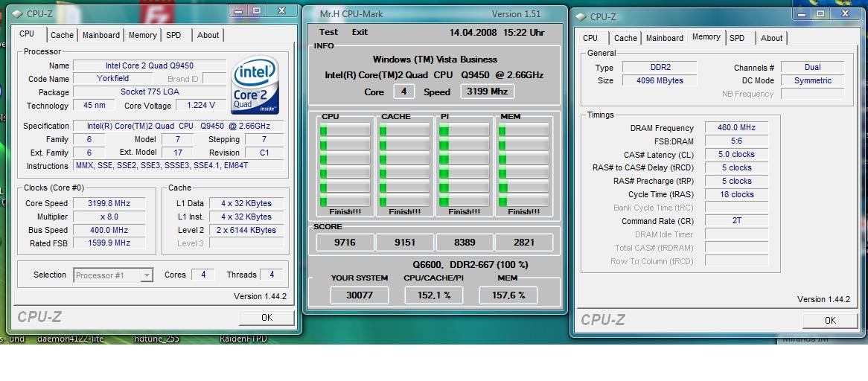Viewport: 868px width, 381px height.
Task: Click the Technology value 45 nm
Action: click(x=94, y=105)
